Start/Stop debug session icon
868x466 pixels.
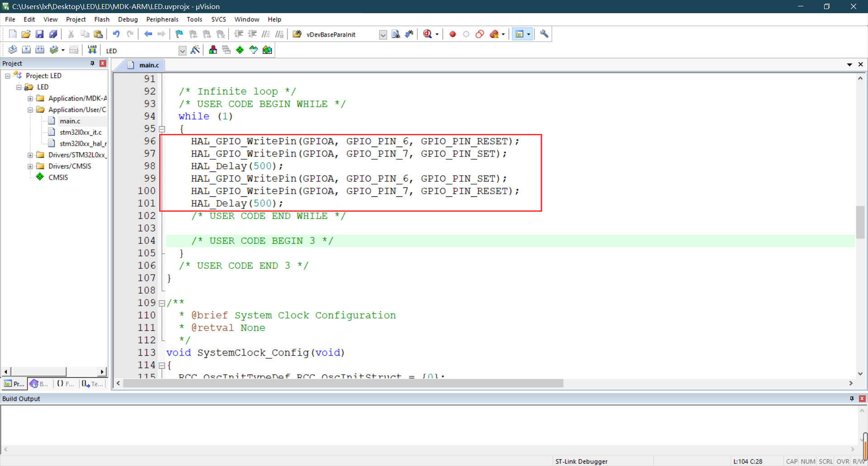tap(428, 34)
